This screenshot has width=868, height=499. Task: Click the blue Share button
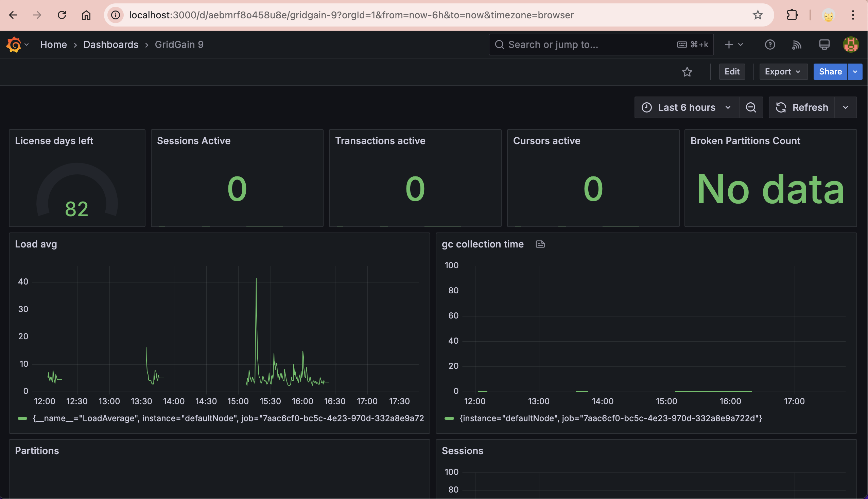(830, 72)
